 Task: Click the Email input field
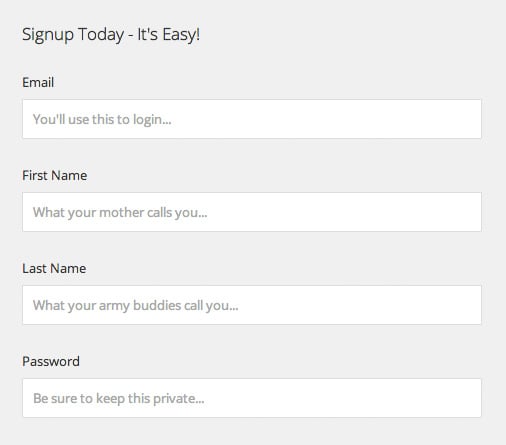tap(252, 119)
